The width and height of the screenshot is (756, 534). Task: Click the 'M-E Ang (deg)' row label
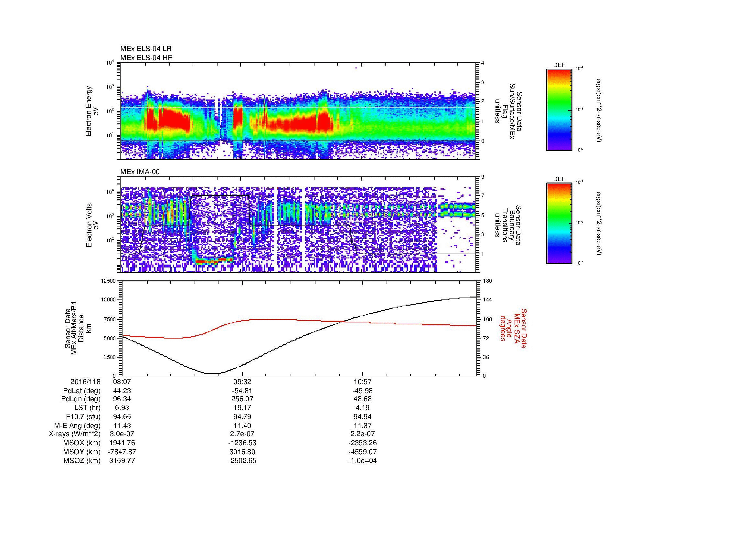click(77, 425)
